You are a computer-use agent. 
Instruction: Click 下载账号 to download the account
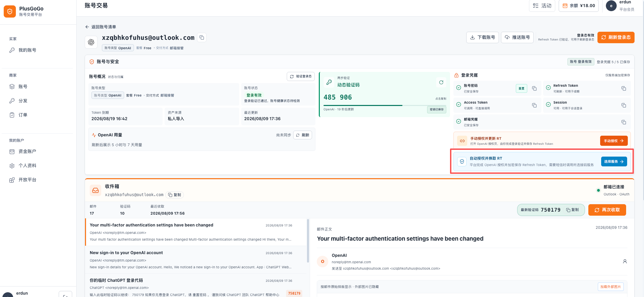point(483,37)
